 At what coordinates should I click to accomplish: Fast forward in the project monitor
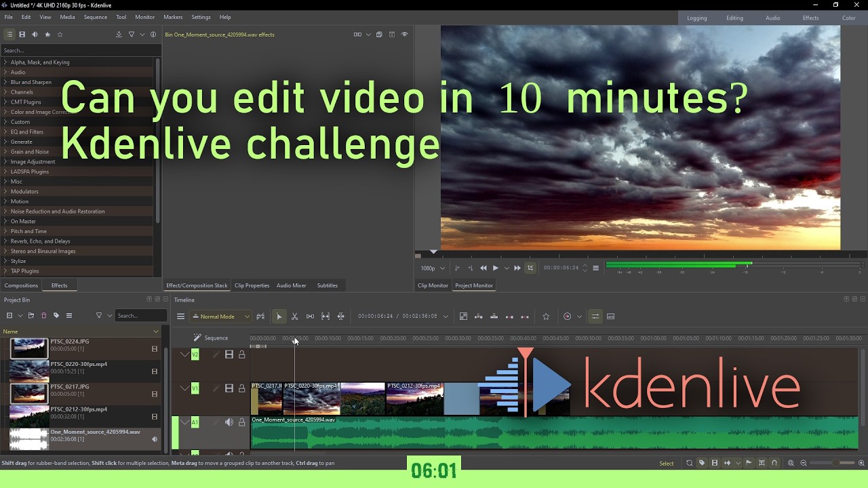[517, 268]
